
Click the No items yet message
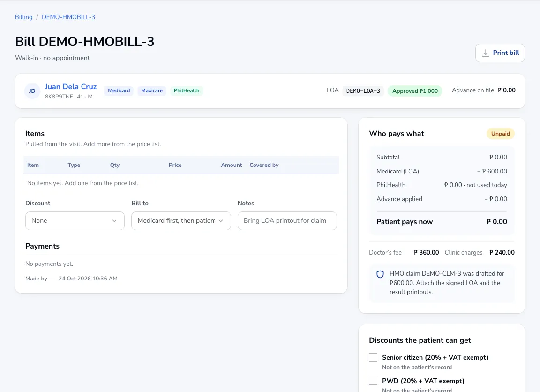pyautogui.click(x=82, y=183)
